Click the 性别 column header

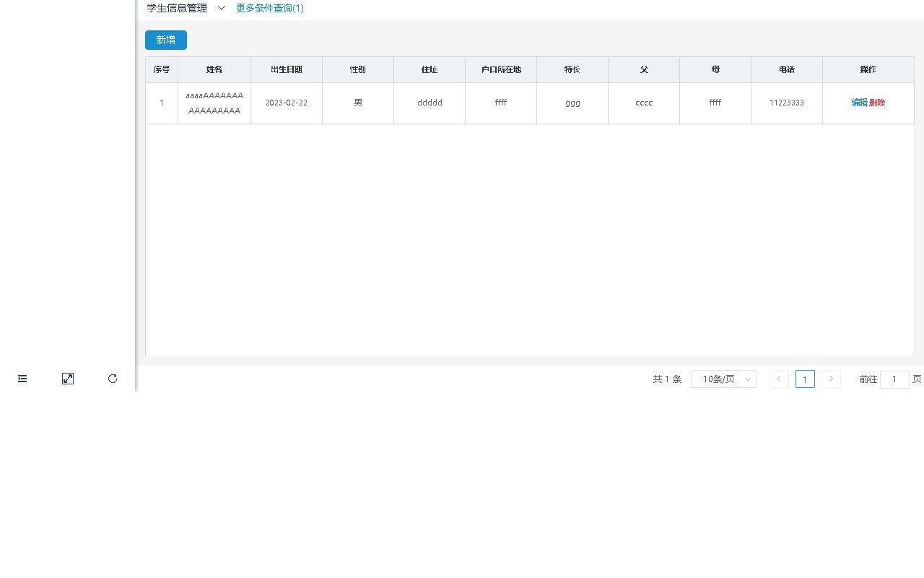358,70
